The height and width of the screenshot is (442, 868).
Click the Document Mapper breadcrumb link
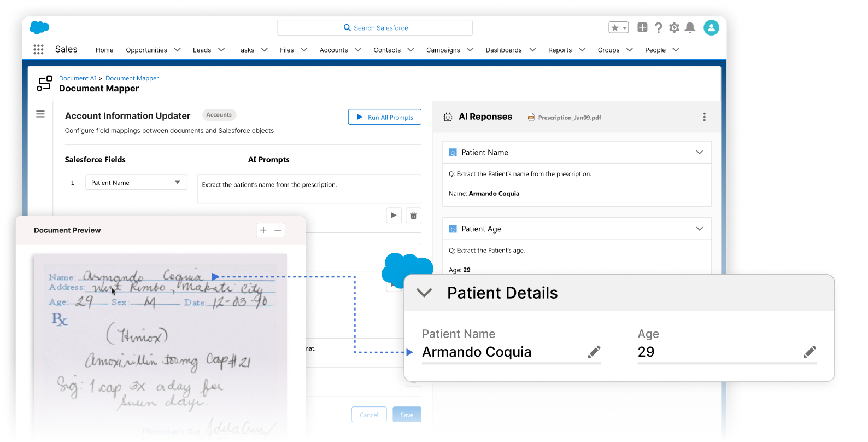(132, 78)
